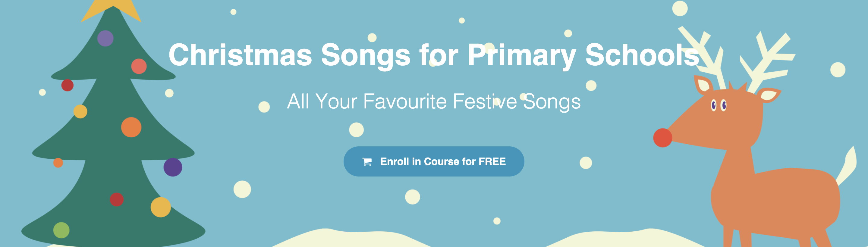Click the lavender ornament nearest the tree's star
The image size is (868, 247).
click(x=105, y=39)
